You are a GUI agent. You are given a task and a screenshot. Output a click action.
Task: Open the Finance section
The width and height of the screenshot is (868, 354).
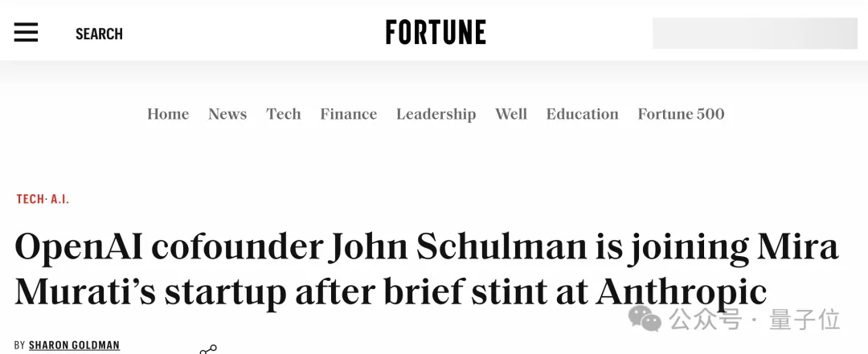coord(348,114)
